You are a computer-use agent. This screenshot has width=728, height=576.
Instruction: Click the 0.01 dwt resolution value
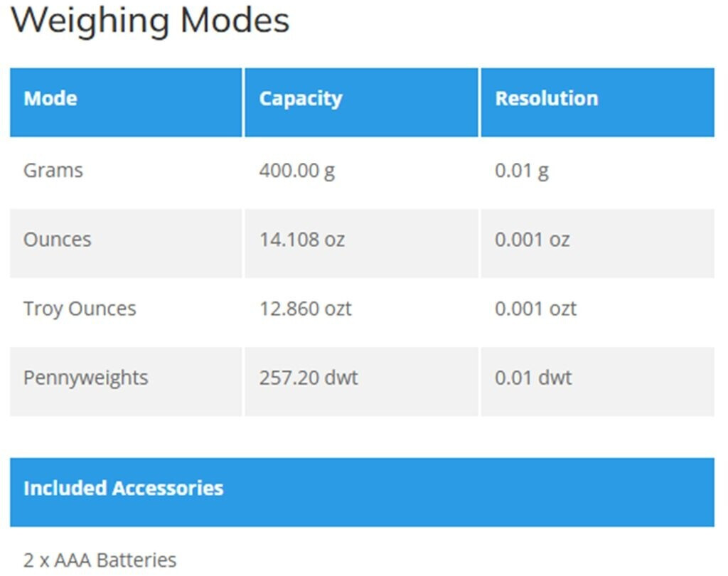tap(532, 378)
